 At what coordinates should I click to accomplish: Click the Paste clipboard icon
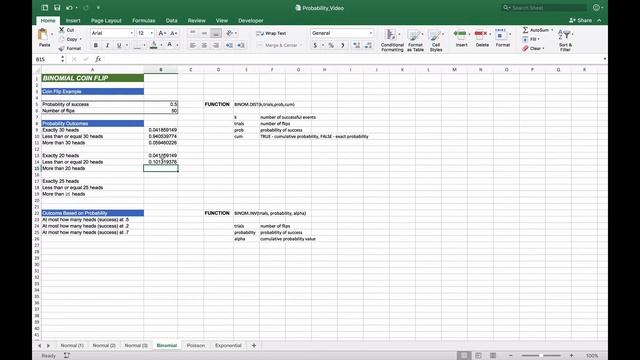[42, 35]
